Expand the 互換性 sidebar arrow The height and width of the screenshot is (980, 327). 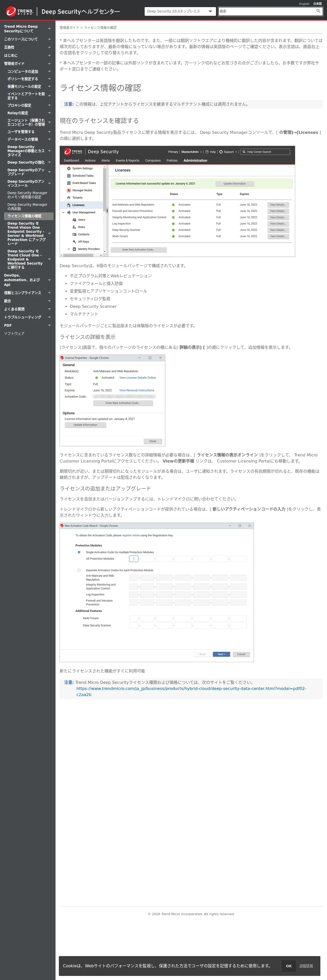49,48
